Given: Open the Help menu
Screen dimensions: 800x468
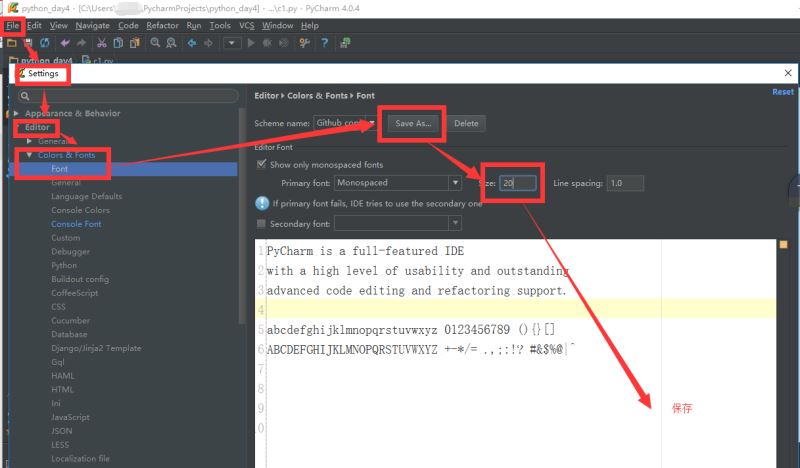Looking at the screenshot, I should point(310,26).
